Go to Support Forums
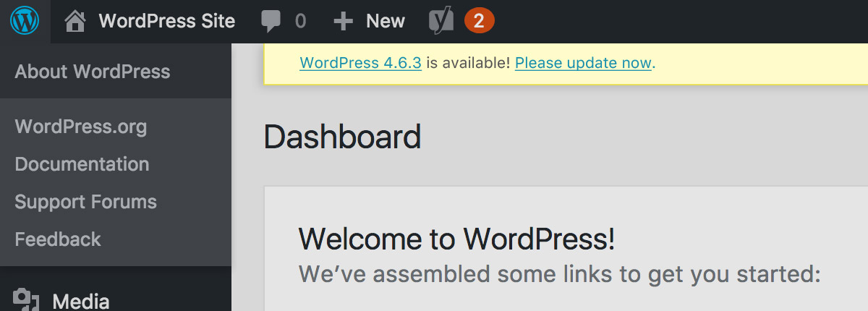 tap(85, 202)
